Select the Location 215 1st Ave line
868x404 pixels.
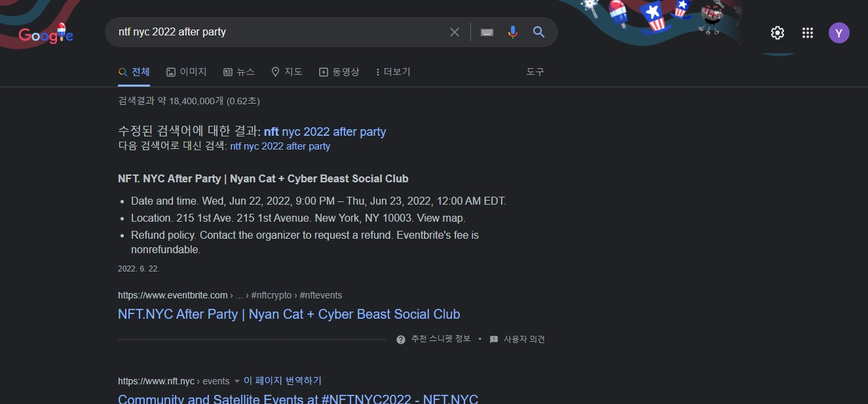298,218
